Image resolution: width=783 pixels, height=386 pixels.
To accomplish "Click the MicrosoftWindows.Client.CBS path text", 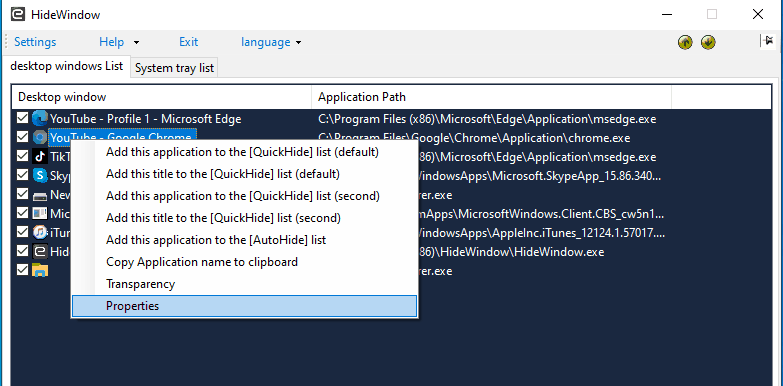I will (x=542, y=214).
